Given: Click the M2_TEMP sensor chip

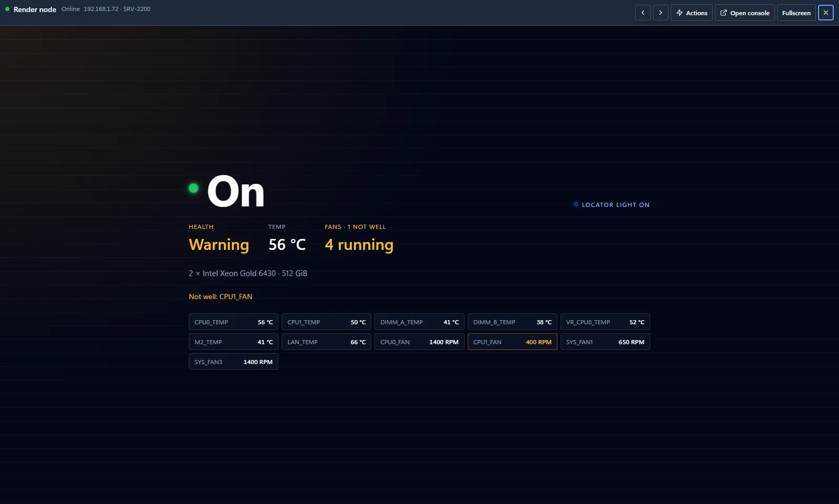Looking at the screenshot, I should 233,342.
